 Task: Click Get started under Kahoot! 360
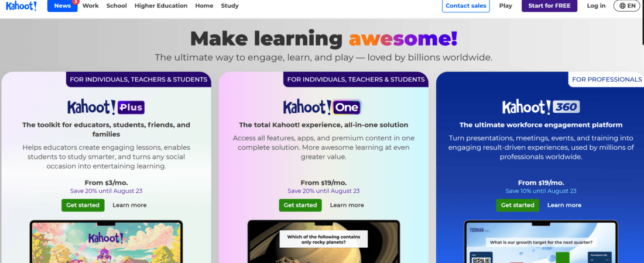click(518, 205)
